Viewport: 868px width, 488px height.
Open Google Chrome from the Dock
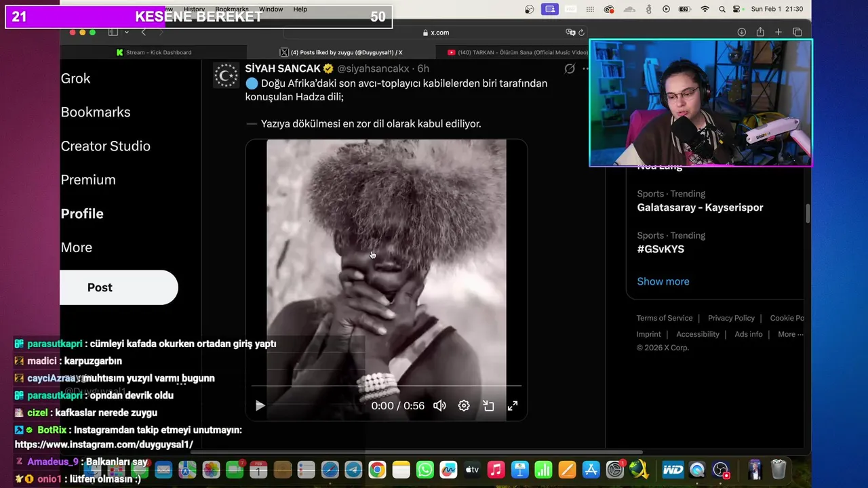377,470
